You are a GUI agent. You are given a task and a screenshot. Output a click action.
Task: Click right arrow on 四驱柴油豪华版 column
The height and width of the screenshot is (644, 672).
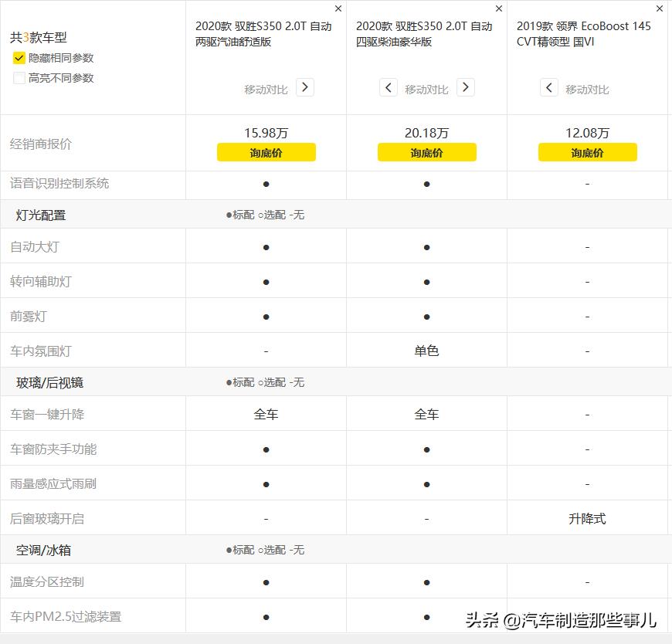point(466,87)
